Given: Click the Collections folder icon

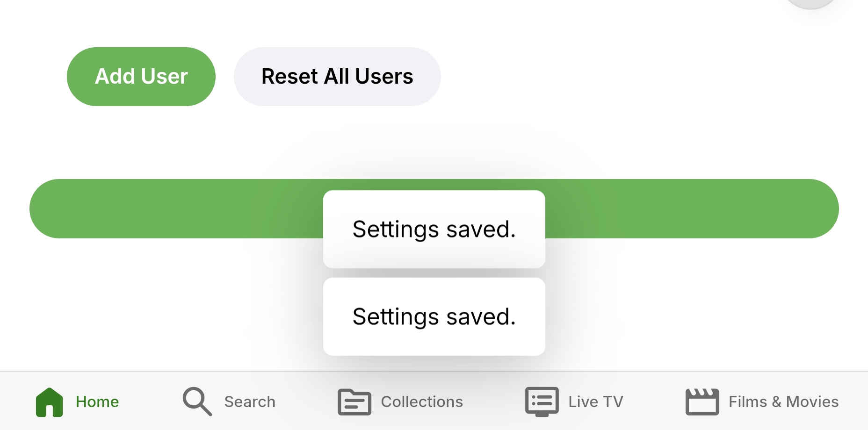Looking at the screenshot, I should (x=354, y=402).
